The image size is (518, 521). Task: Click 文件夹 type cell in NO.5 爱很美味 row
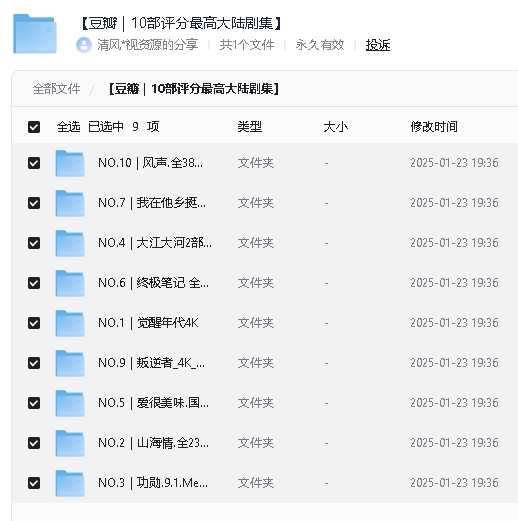[256, 403]
